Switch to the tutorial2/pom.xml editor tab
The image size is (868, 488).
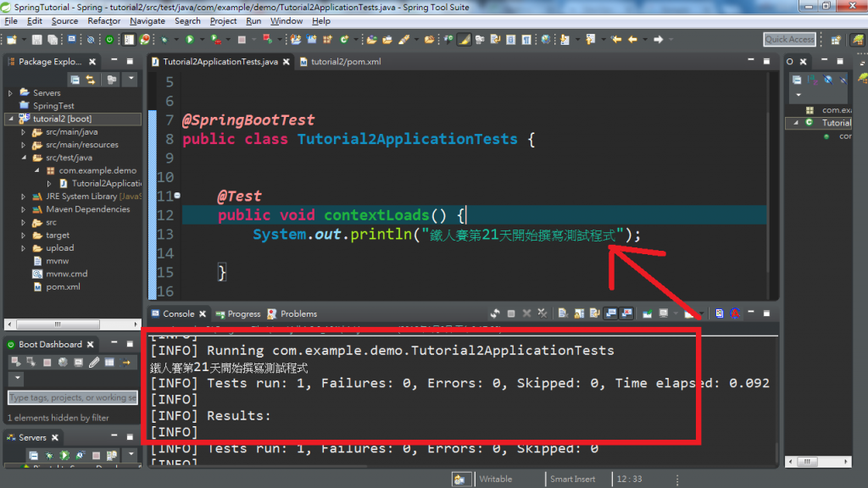tap(341, 61)
